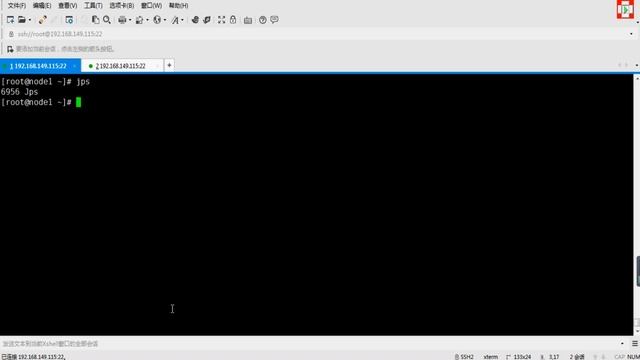This screenshot has width=640, height=360.
Task: Expand the compose bar up-arrow dropdown
Action: click(x=622, y=344)
